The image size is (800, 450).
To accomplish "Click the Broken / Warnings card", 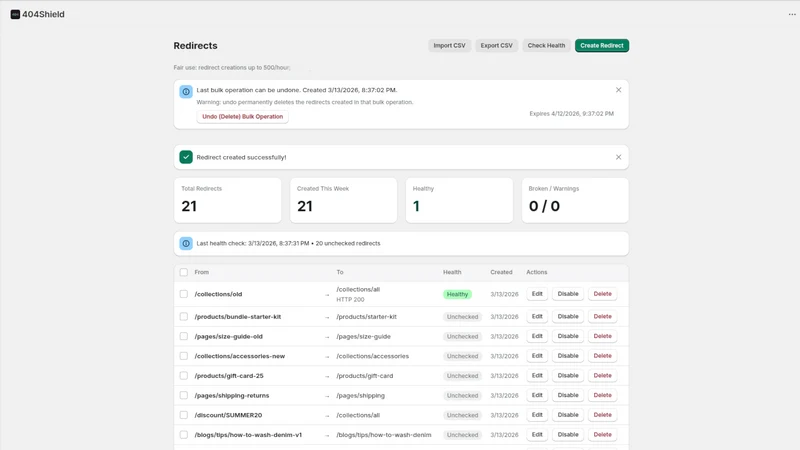I will coord(575,200).
